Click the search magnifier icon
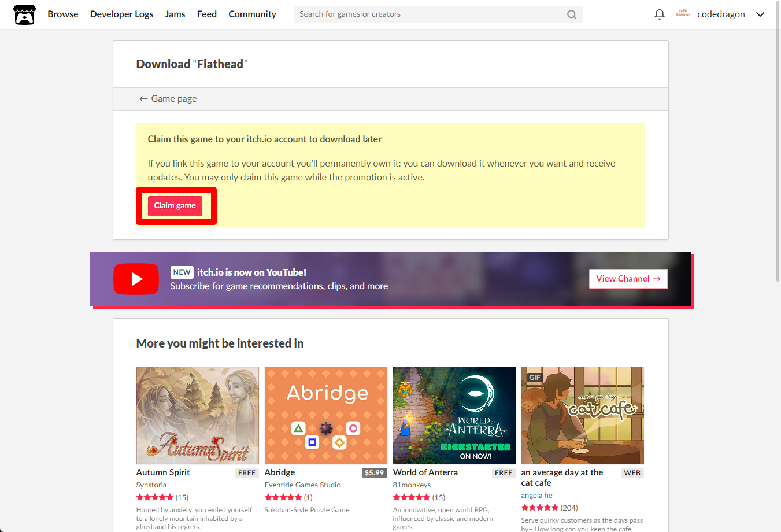The width and height of the screenshot is (781, 532). tap(571, 14)
